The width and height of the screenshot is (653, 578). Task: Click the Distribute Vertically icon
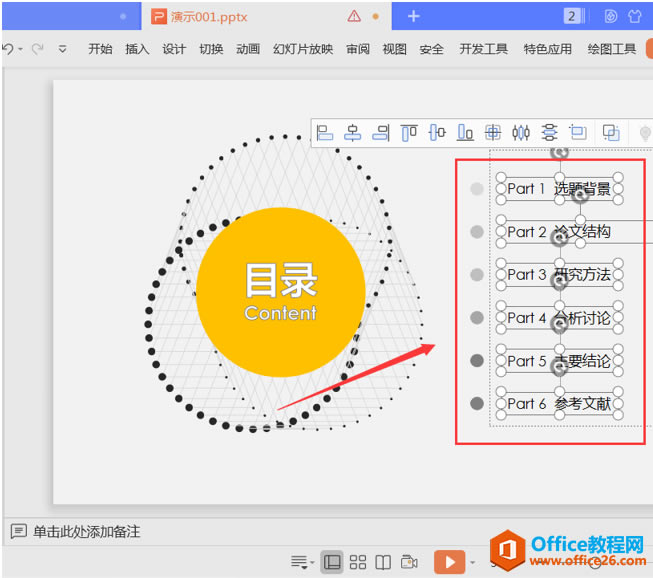549,133
